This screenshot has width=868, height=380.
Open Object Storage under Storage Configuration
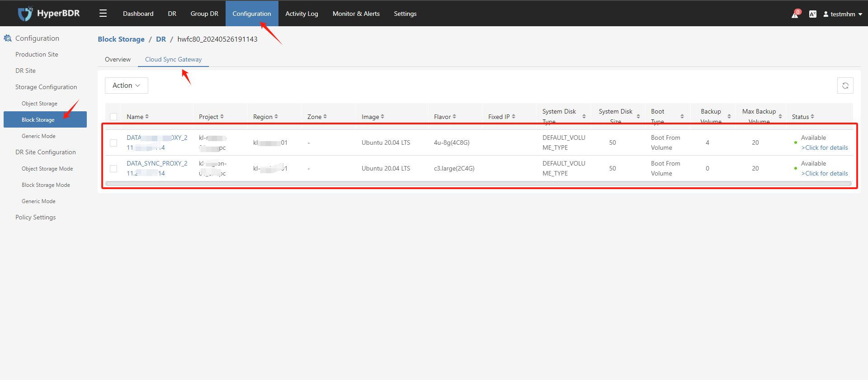pyautogui.click(x=39, y=104)
